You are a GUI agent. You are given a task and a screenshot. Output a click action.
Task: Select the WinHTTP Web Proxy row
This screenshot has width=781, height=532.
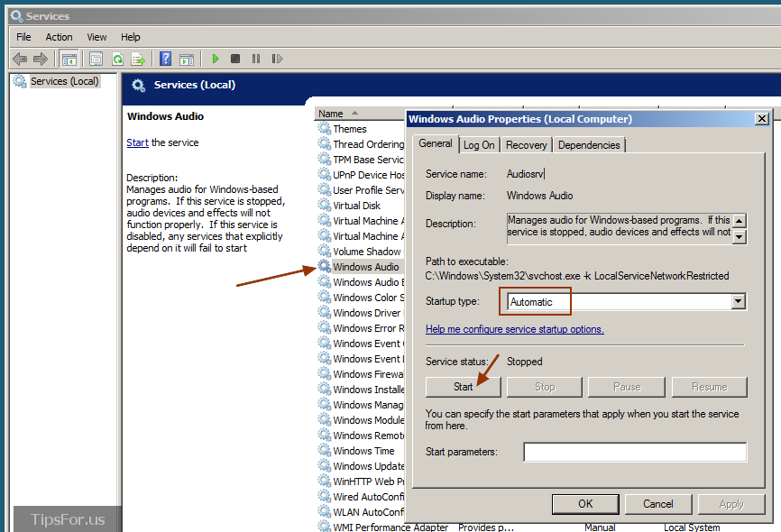click(361, 482)
